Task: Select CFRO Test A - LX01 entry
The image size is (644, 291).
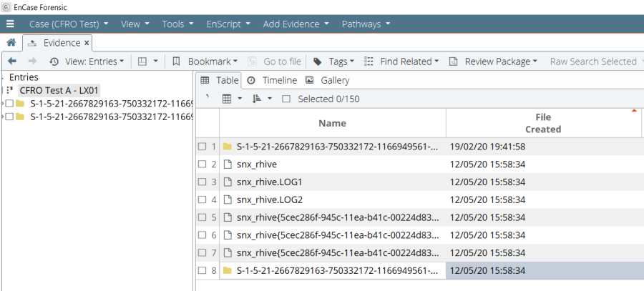Action: coord(59,90)
